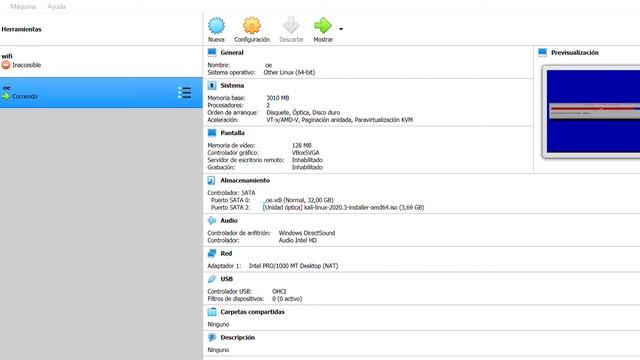Click Intel PRO/1000 MT Desktop (NAT) adapter

pyautogui.click(x=293, y=266)
